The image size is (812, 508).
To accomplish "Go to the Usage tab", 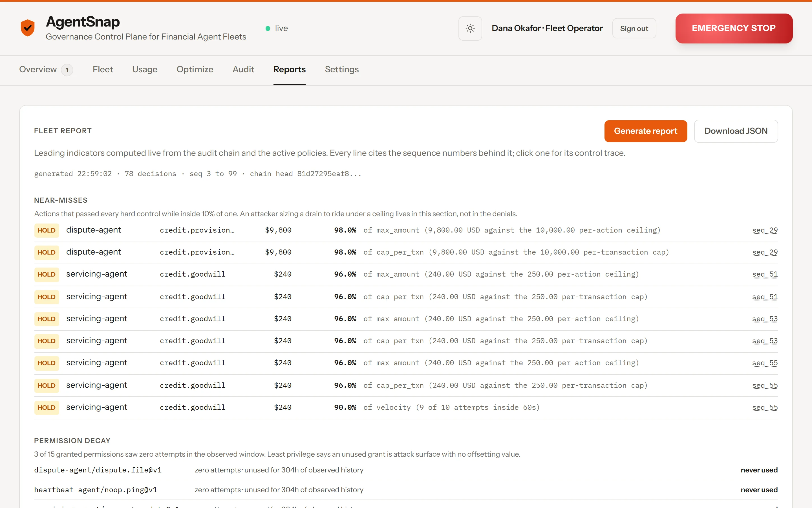I will 145,69.
